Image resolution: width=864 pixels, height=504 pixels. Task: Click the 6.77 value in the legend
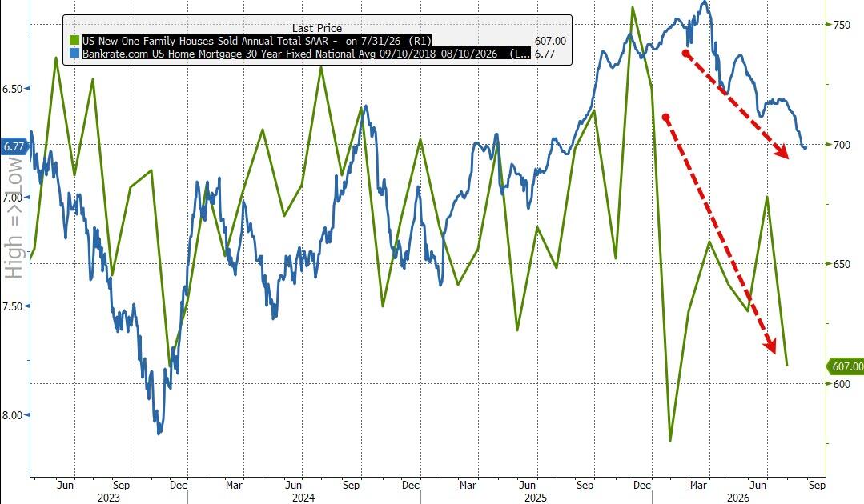point(545,54)
